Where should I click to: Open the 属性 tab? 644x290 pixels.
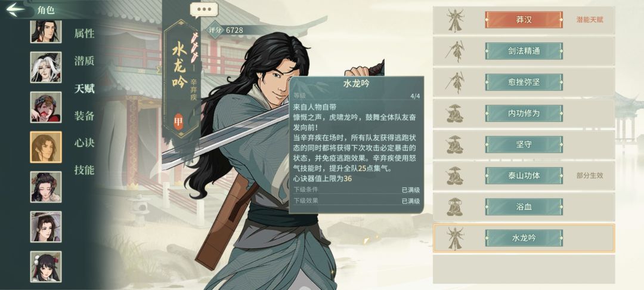84,33
